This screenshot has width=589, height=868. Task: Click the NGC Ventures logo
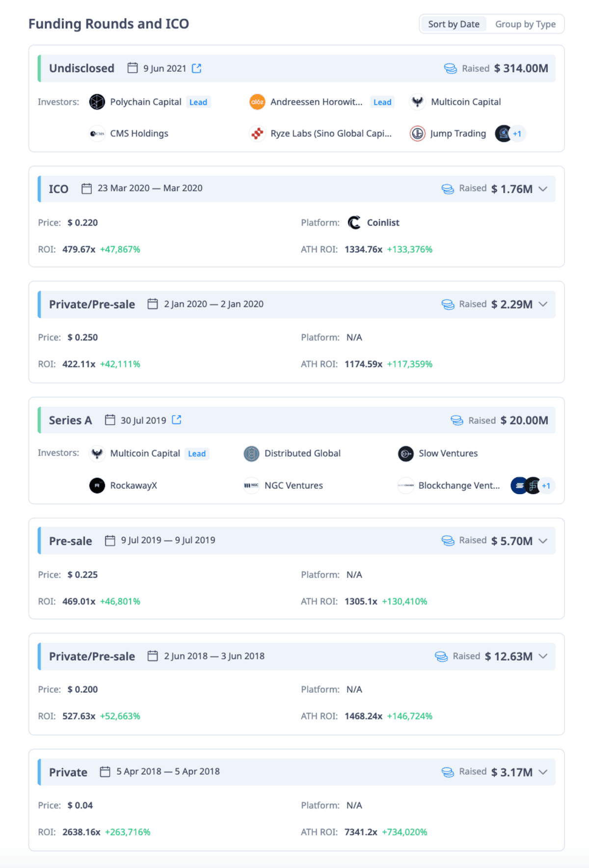coord(251,485)
